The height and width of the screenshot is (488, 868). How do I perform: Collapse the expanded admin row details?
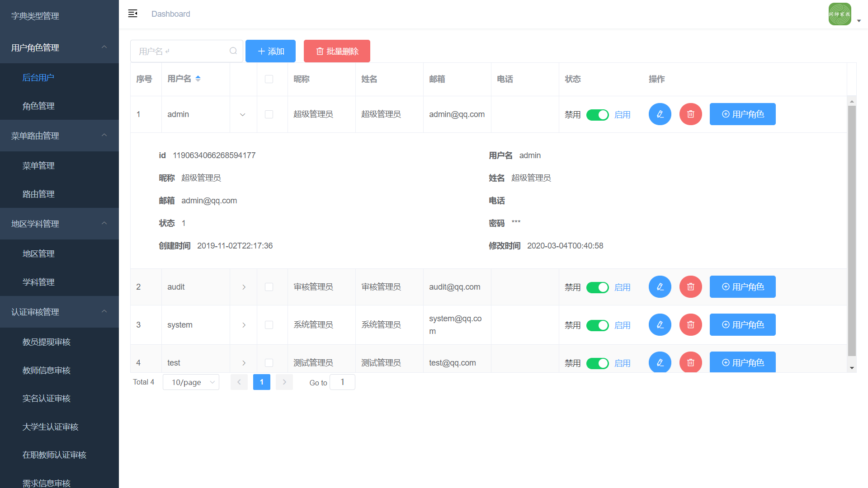(x=243, y=115)
